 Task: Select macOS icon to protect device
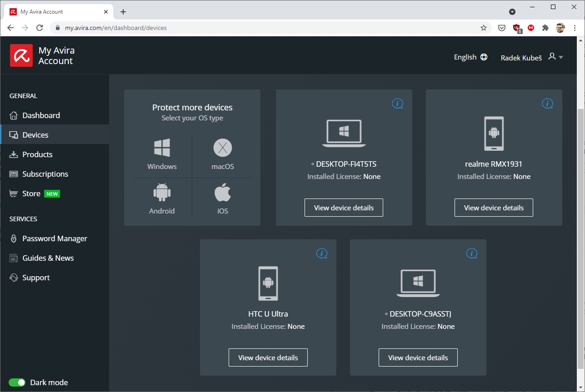point(223,148)
